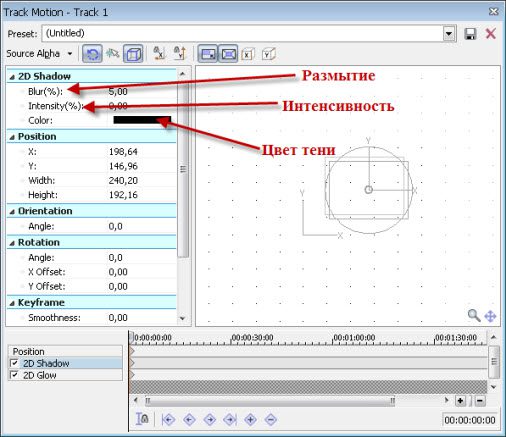Click the Next Keyframe button
This screenshot has width=506, height=437.
210,419
